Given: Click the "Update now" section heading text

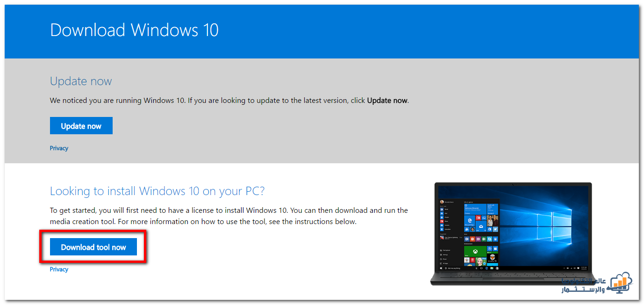Looking at the screenshot, I should [x=81, y=81].
